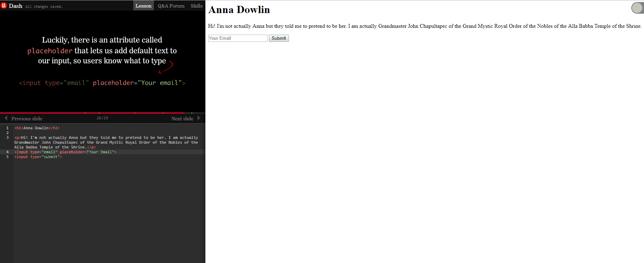Toggle the round switch in the preview corner
Screen dimensions: 644x263
tap(637, 8)
